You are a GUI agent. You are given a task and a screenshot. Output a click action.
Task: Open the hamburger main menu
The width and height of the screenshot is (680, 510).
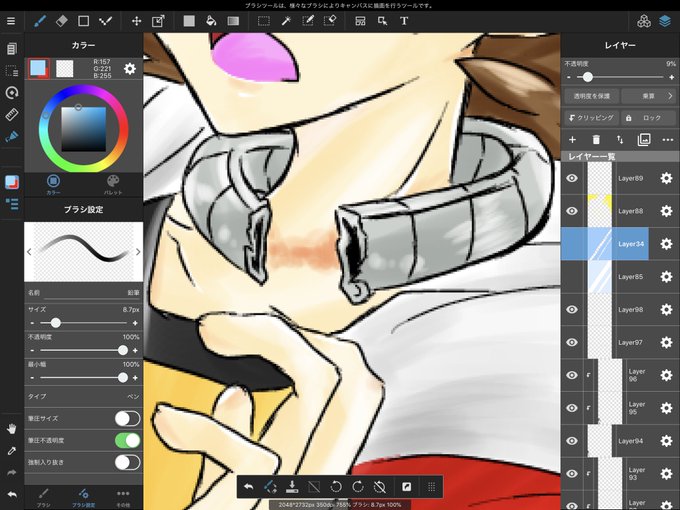click(x=11, y=21)
